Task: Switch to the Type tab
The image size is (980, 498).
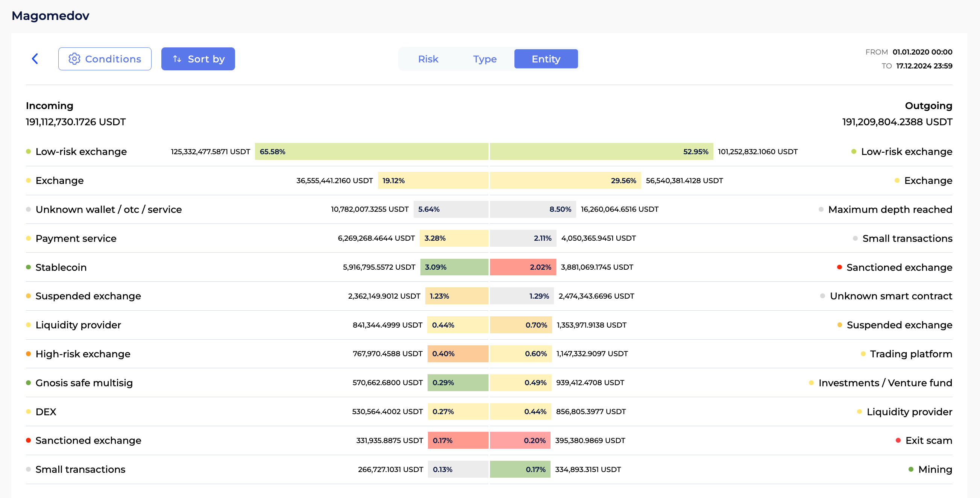Action: tap(485, 59)
